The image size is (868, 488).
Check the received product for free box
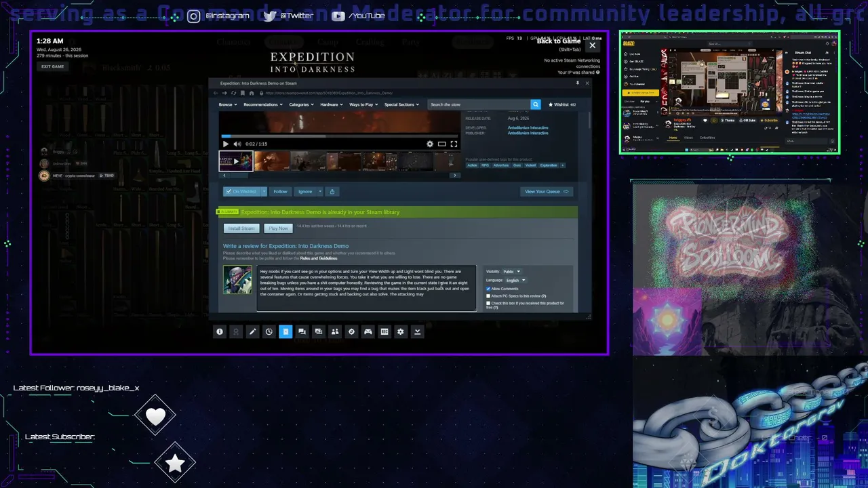488,303
